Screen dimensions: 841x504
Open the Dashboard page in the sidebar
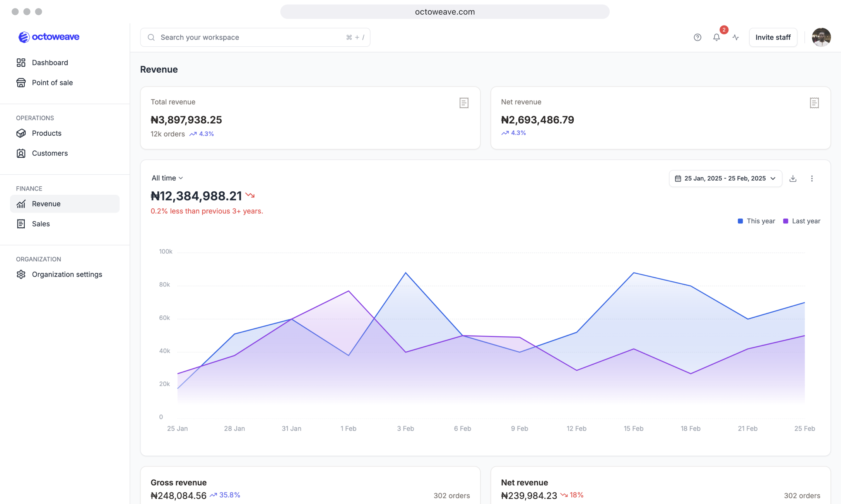click(50, 63)
